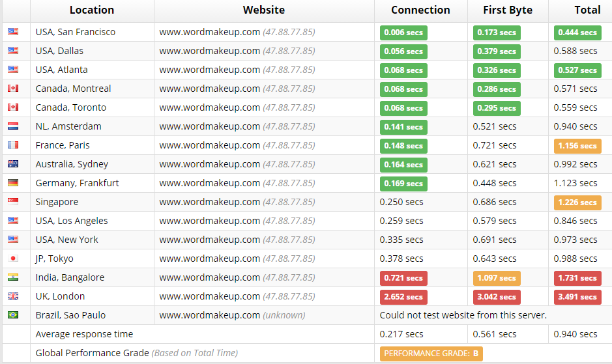Viewport: 612px width, 364px height.
Task: Click the India flag icon beside Bangalore
Action: [x=13, y=277]
